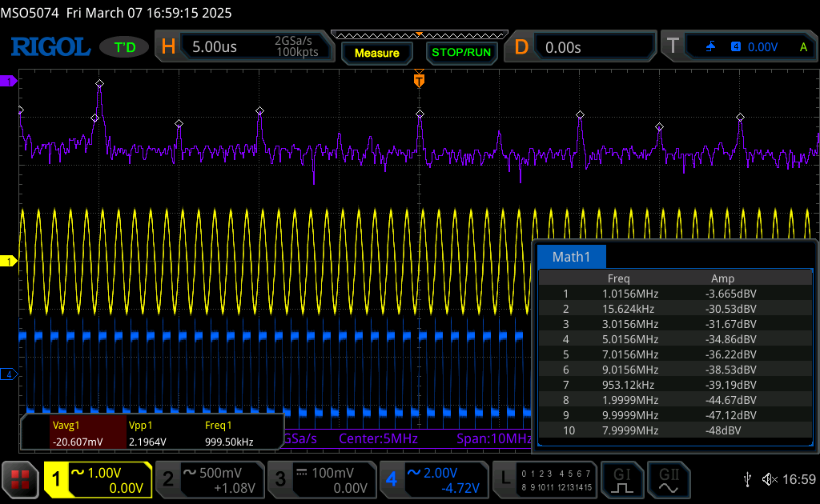Click the muted speaker sound icon

click(x=770, y=479)
